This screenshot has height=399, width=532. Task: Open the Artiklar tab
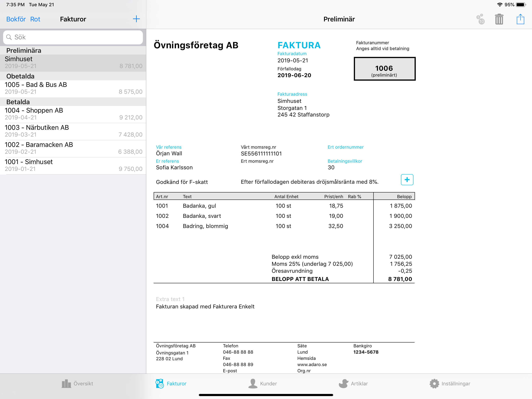point(353,384)
